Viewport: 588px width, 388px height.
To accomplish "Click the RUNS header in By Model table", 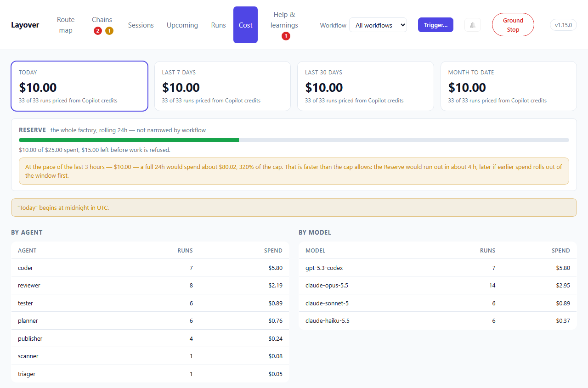I will pyautogui.click(x=488, y=250).
